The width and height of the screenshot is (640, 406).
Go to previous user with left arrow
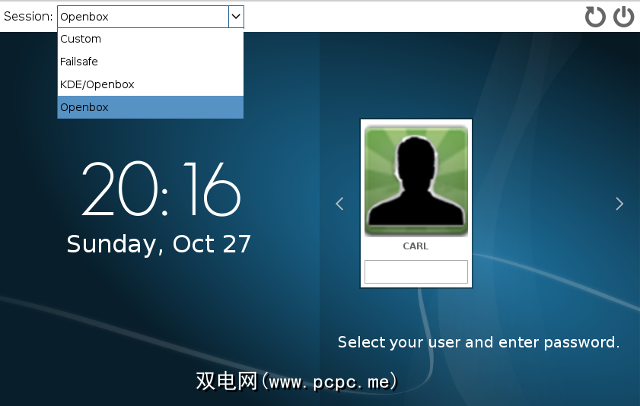pos(339,204)
